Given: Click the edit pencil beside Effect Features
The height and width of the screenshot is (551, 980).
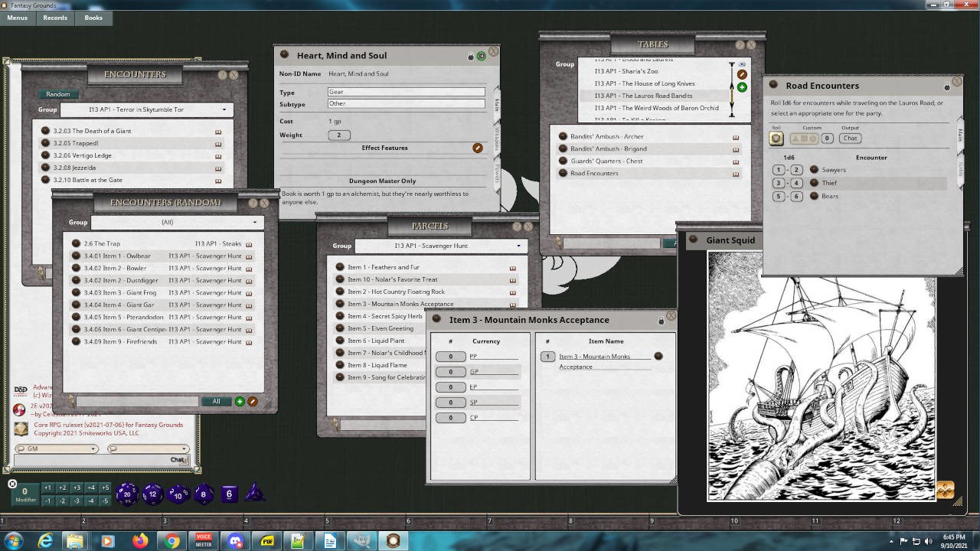Looking at the screenshot, I should tap(479, 148).
